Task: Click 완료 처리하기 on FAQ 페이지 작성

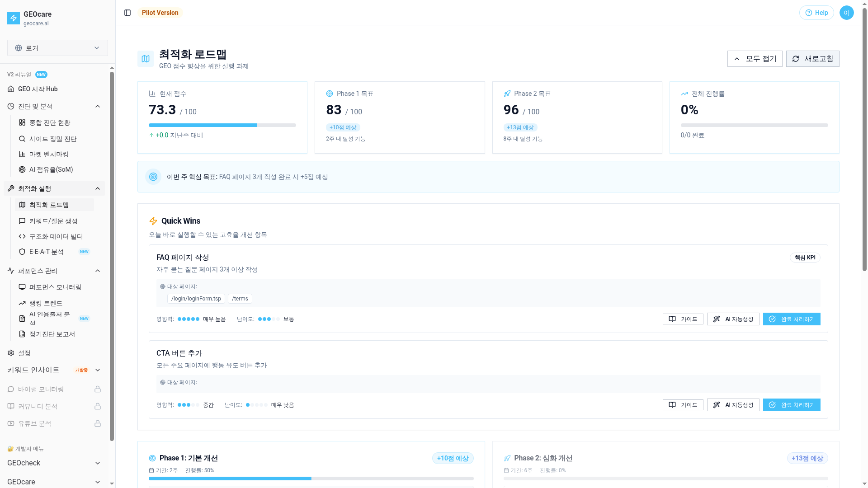Action: coord(791,319)
